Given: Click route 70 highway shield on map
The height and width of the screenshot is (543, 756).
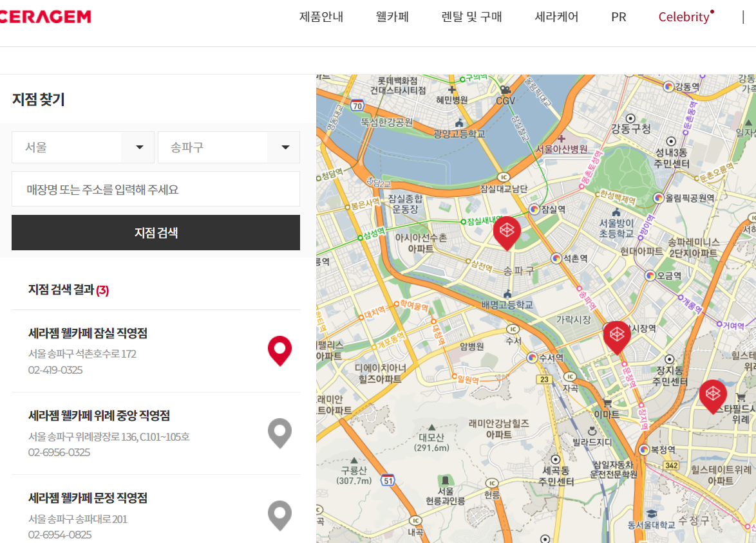Looking at the screenshot, I should [357, 106].
